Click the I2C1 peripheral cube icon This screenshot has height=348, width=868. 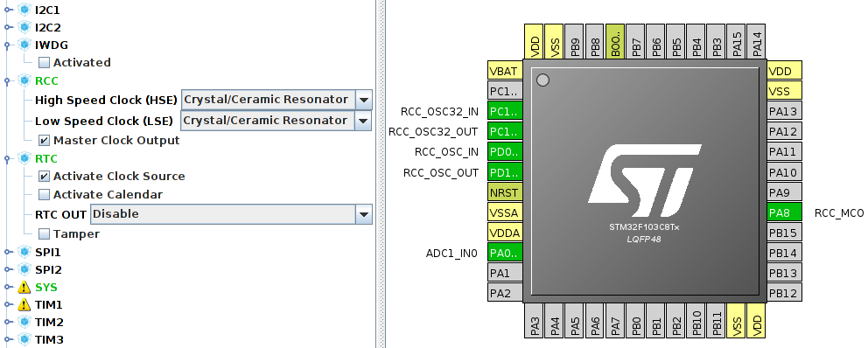click(24, 10)
